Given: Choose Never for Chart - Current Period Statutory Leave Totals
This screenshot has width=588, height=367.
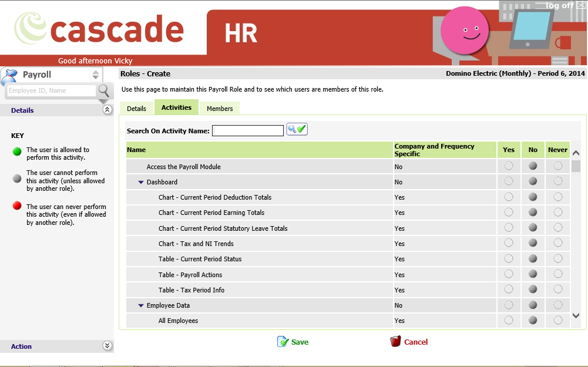Looking at the screenshot, I should (x=557, y=228).
